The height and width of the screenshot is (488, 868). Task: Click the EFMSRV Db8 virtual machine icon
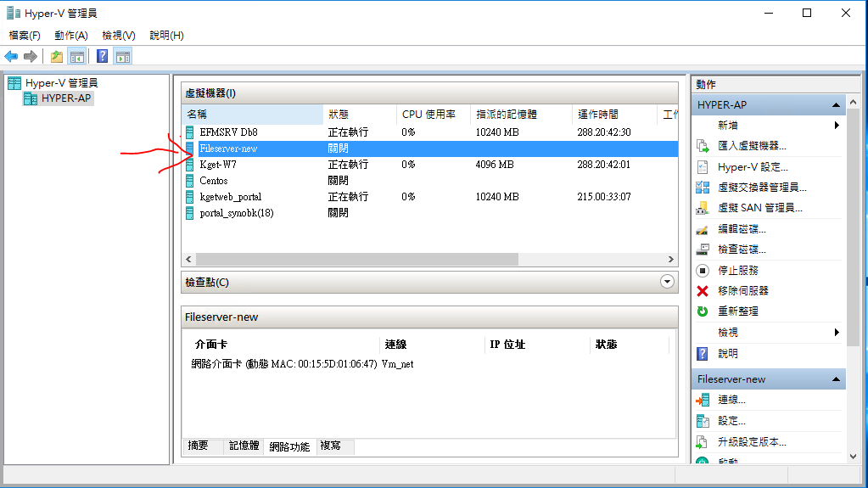190,132
